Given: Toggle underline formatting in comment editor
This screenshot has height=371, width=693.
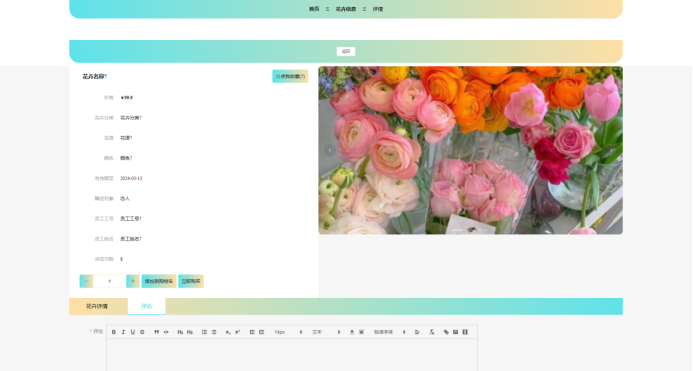Looking at the screenshot, I should click(x=133, y=332).
